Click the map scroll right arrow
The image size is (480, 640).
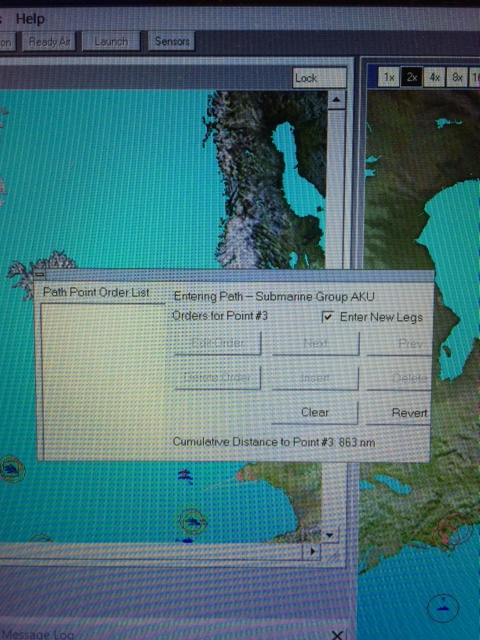pyautogui.click(x=312, y=551)
